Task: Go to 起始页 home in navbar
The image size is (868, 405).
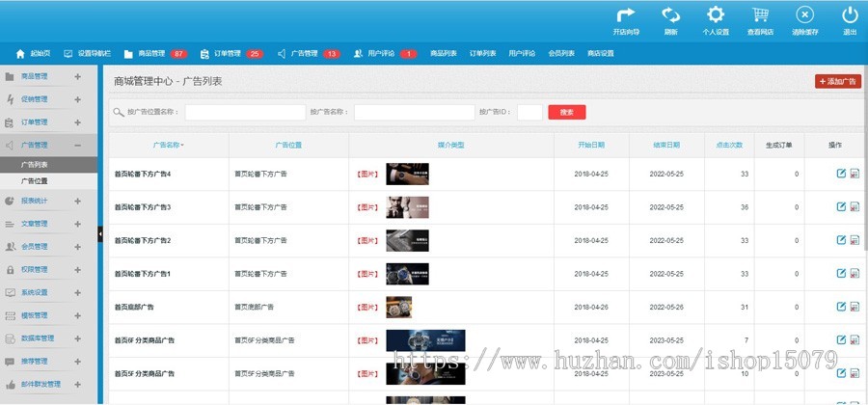Action: [x=33, y=54]
